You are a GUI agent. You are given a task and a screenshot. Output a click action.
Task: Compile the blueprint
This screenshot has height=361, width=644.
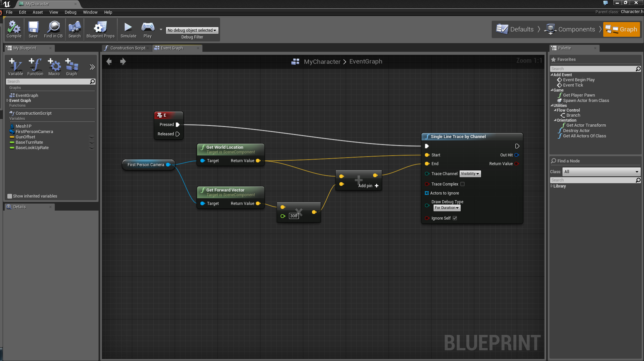[14, 29]
